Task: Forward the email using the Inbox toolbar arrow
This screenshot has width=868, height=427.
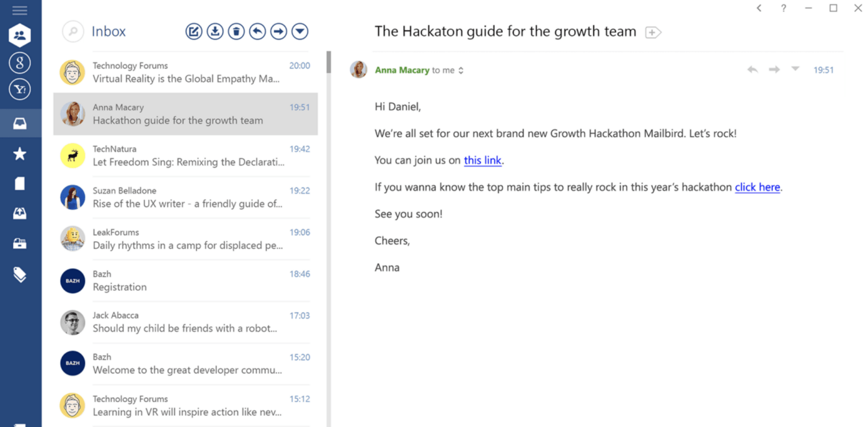Action: [x=279, y=31]
